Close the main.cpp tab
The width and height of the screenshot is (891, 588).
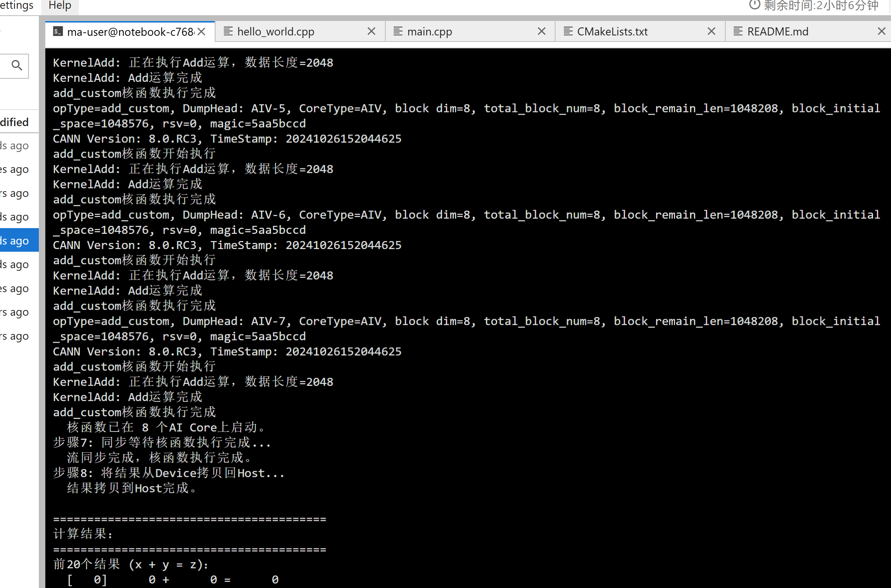[541, 31]
